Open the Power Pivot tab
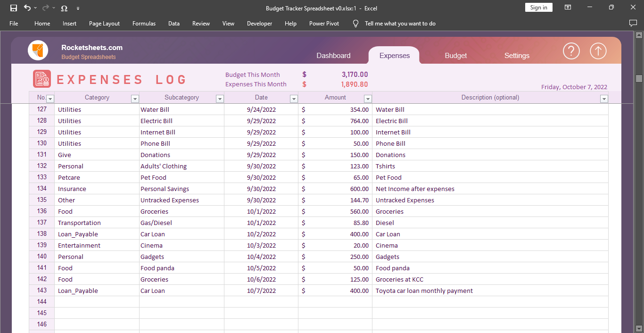 pyautogui.click(x=324, y=24)
